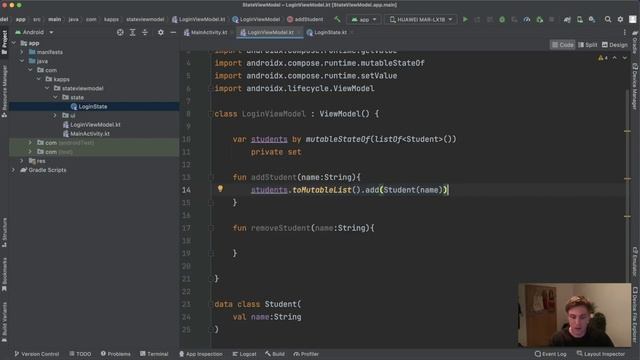Switch editor to Code view mode
Image resolution: width=640 pixels, height=360 pixels.
click(x=562, y=45)
